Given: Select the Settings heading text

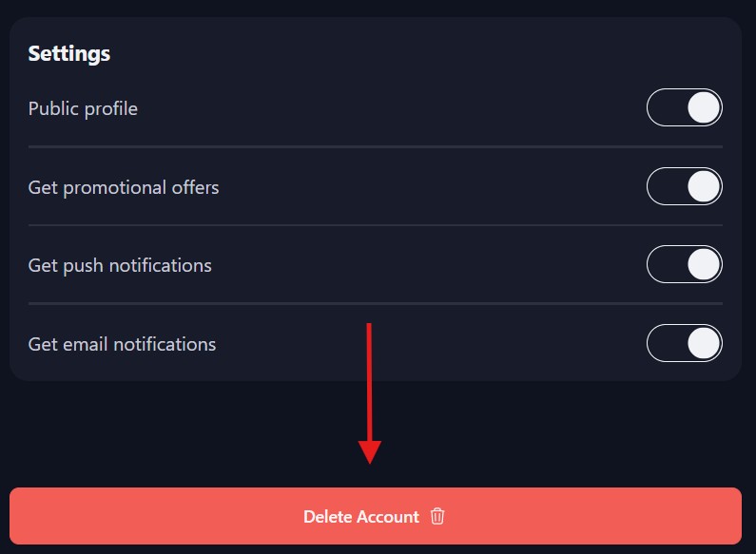Looking at the screenshot, I should tap(69, 54).
